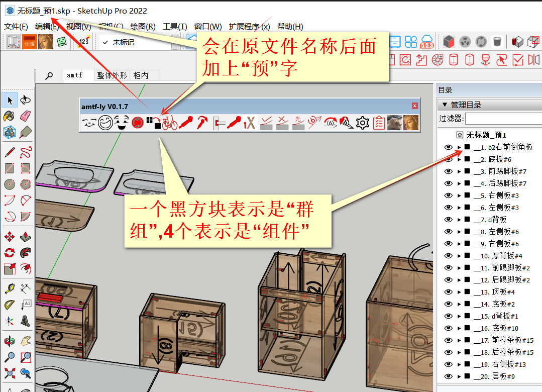
Task: Switch to the 柜内 tab
Action: 141,75
